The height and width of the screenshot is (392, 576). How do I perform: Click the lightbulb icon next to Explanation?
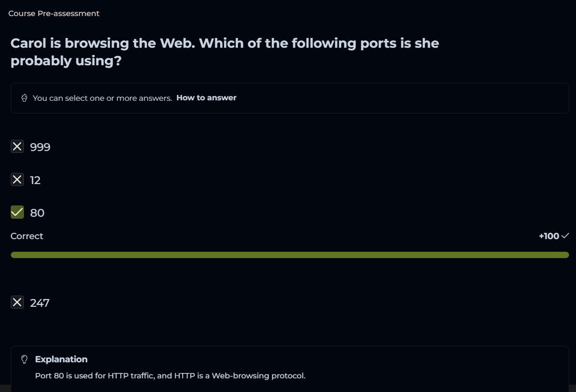click(24, 359)
